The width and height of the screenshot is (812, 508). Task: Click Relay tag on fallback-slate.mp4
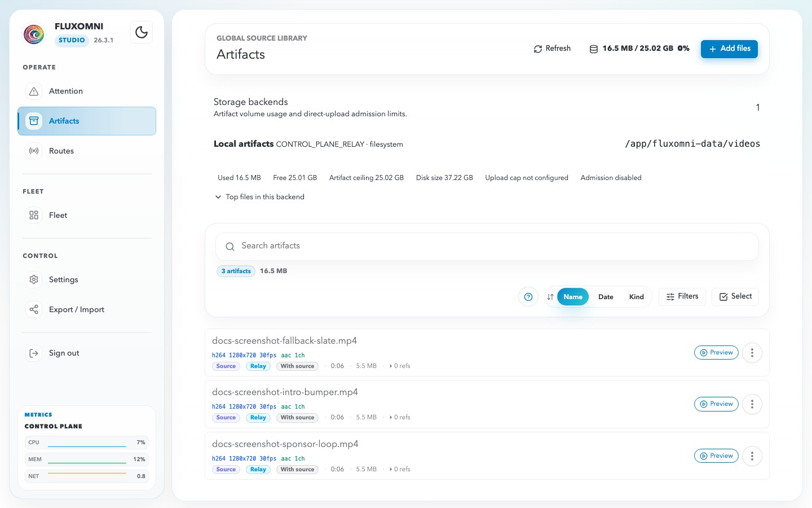coord(258,366)
